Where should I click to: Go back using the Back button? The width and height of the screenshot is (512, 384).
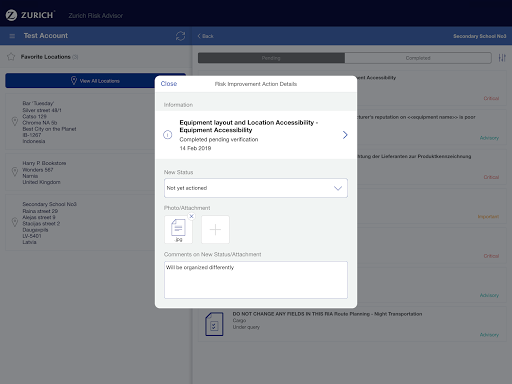[x=205, y=36]
